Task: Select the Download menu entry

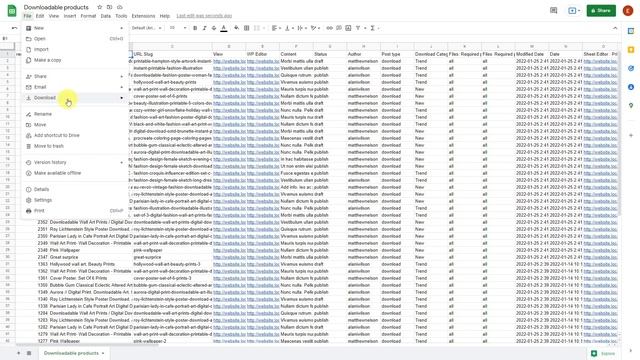Action: 74,98
